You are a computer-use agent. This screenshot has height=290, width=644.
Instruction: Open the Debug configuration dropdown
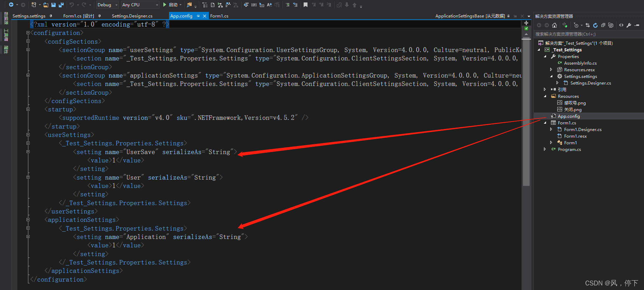[x=108, y=5]
